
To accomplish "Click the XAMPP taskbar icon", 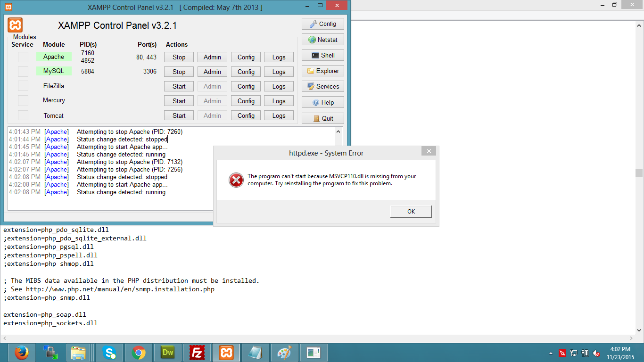I will click(x=226, y=353).
